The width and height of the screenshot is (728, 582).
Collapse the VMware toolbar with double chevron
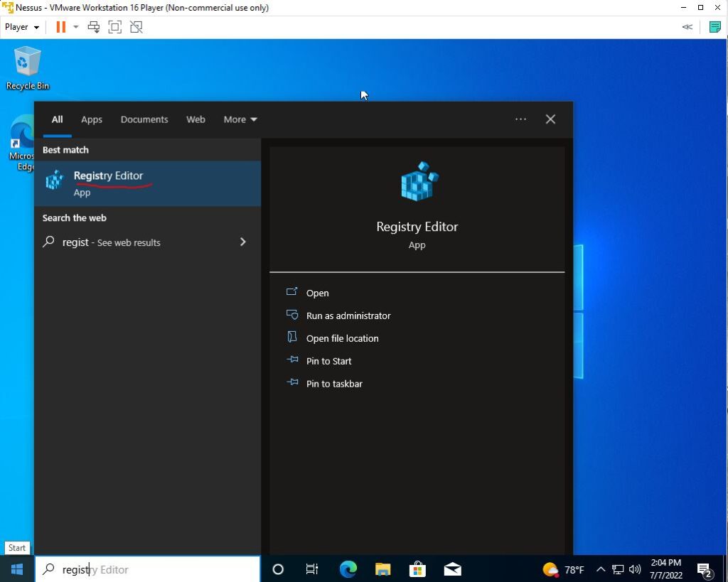click(687, 27)
